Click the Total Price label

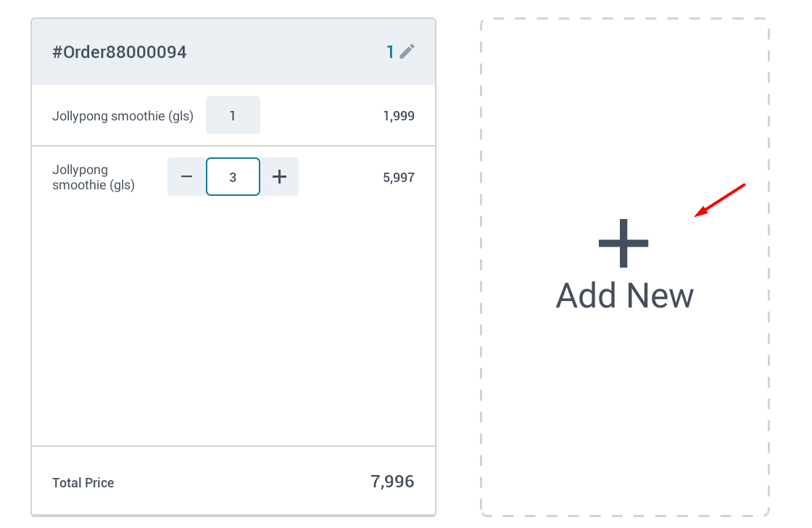click(83, 483)
